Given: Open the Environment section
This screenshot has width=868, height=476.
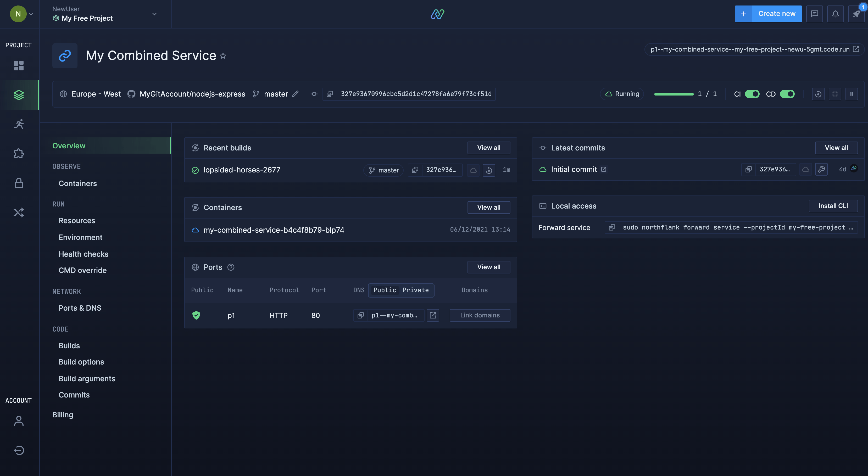Looking at the screenshot, I should pyautogui.click(x=81, y=238).
